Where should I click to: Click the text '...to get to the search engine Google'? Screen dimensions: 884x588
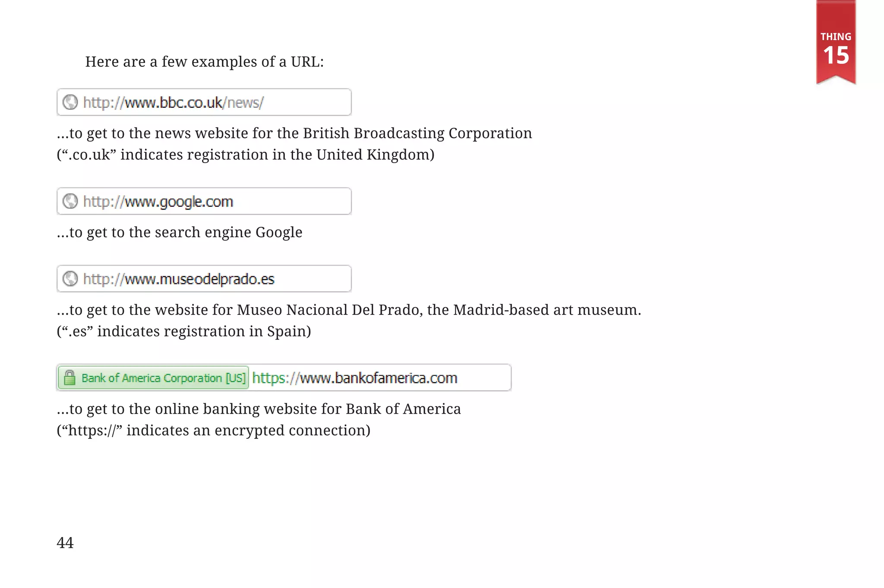(180, 233)
